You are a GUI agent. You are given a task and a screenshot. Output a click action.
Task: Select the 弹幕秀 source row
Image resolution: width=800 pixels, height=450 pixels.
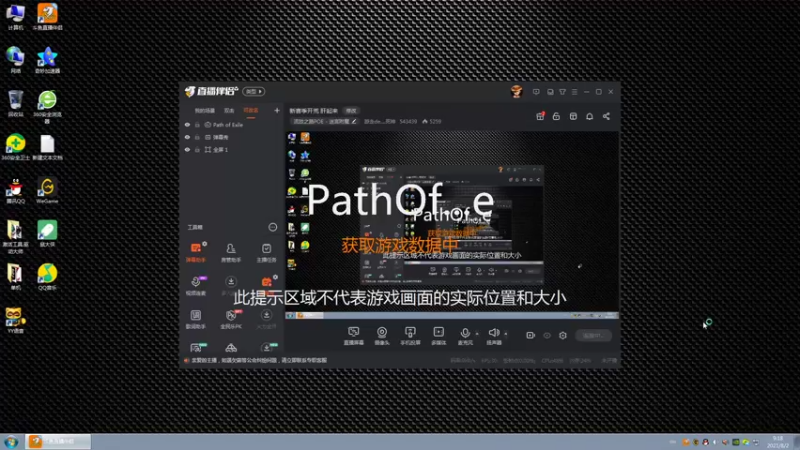pyautogui.click(x=232, y=137)
